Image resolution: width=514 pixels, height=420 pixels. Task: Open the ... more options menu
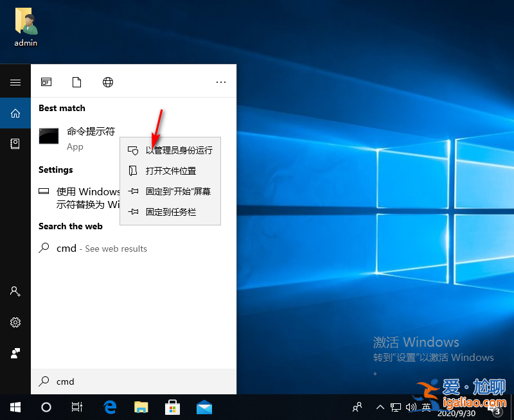click(x=221, y=82)
